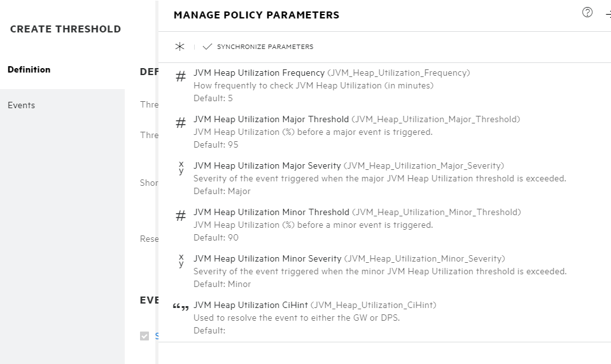
Task: Select the JVM Heap Utilization Major Severity entry
Action: click(x=267, y=166)
